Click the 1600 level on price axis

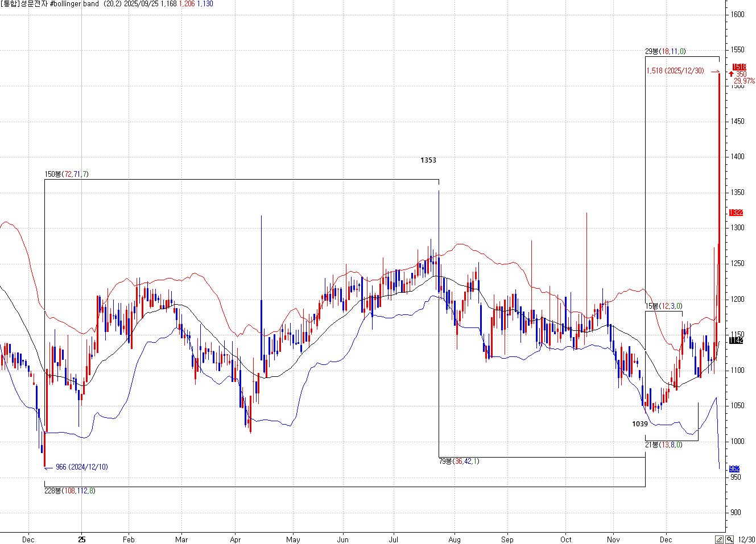pos(738,15)
